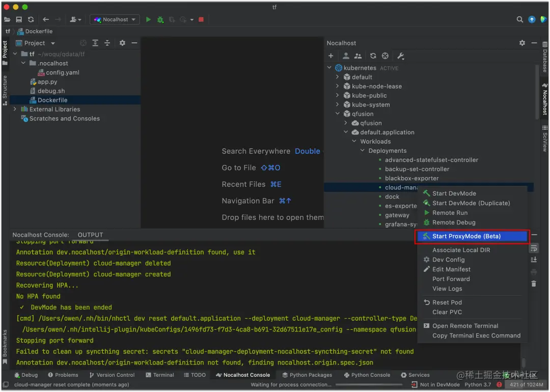
Task: Select Start ProxyMode (Beta) menu entry
Action: [472, 236]
